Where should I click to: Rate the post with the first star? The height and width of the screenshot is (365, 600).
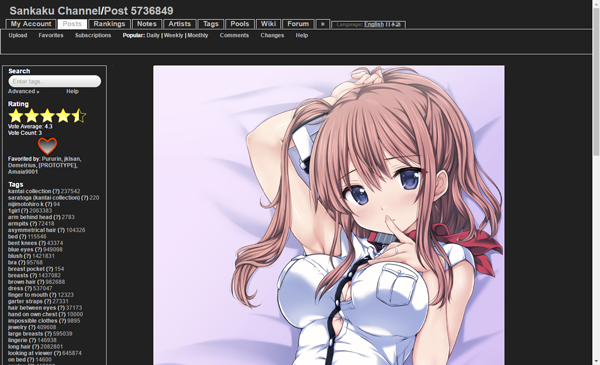coord(16,116)
